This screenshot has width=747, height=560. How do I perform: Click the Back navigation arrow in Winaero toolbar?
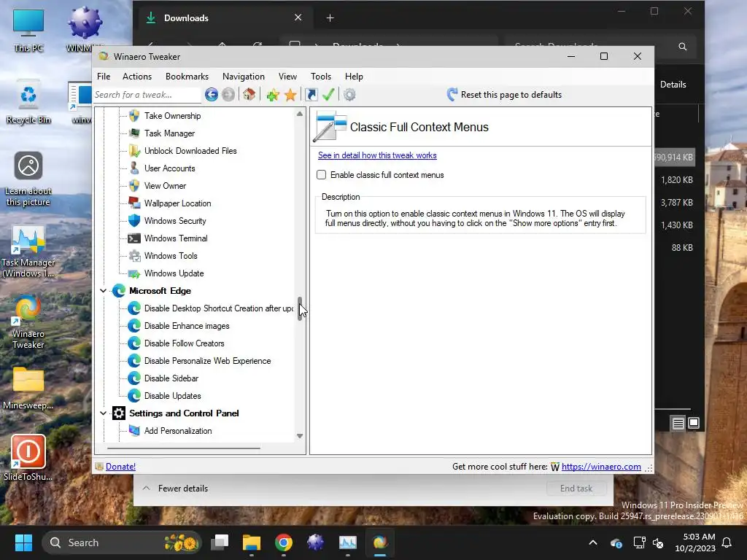coord(211,95)
